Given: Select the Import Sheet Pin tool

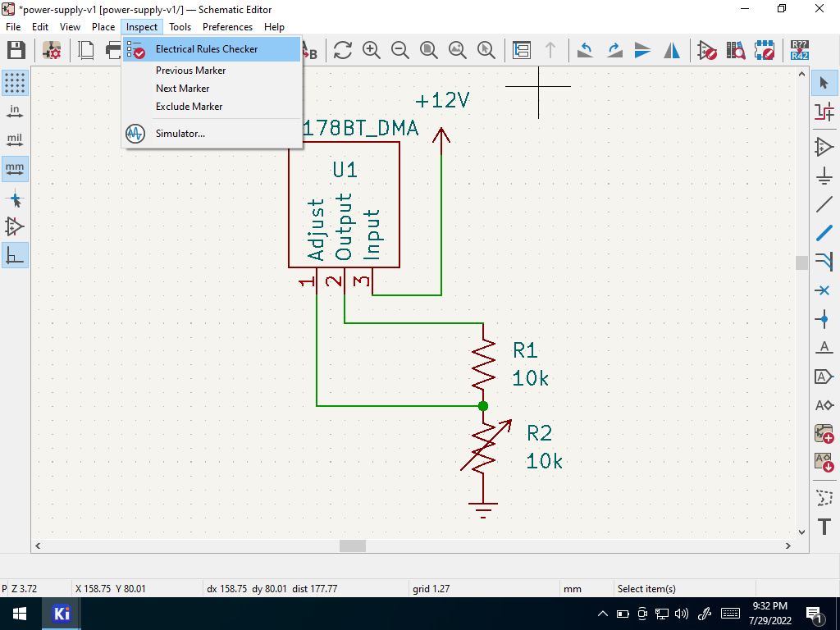Looking at the screenshot, I should coord(824,463).
